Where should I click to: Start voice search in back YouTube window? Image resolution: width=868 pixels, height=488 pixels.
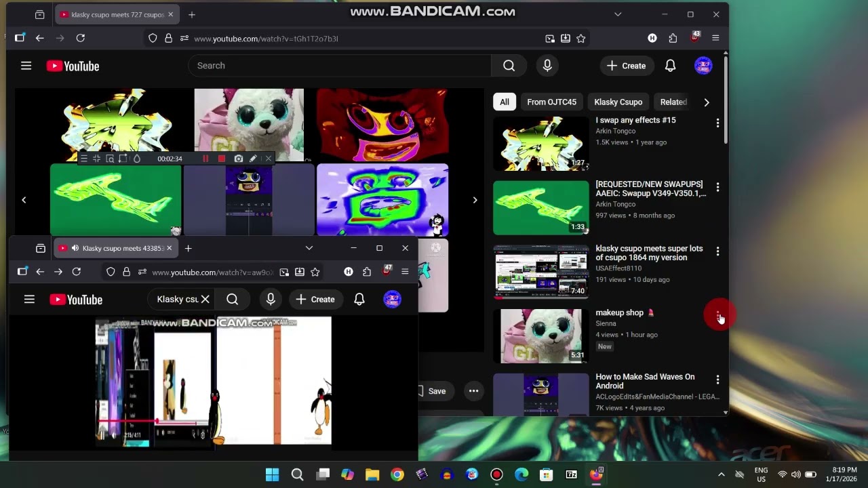[x=547, y=66]
